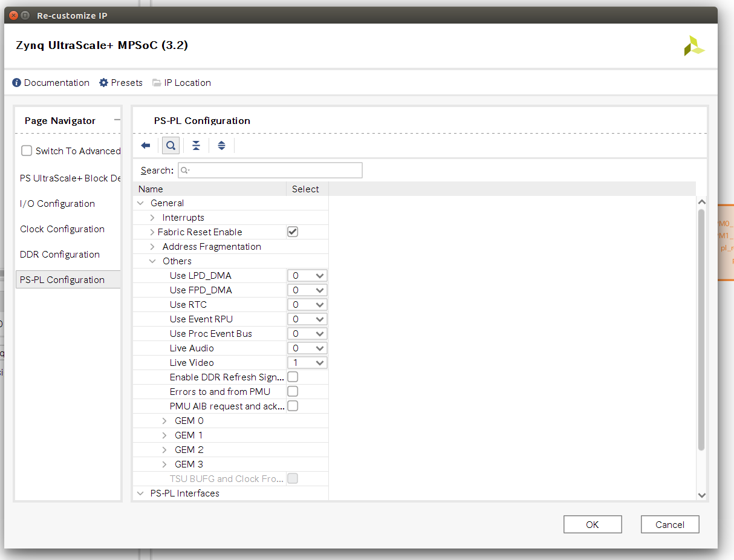734x560 pixels.
Task: Collapse PS-PL Interfaces node
Action: click(x=140, y=493)
